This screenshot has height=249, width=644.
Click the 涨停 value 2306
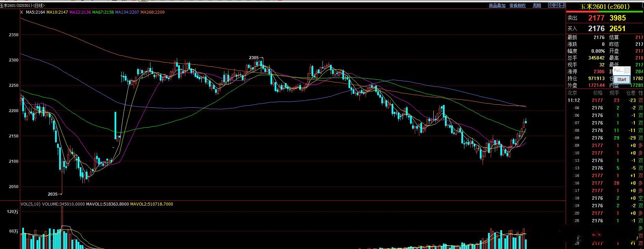[599, 71]
